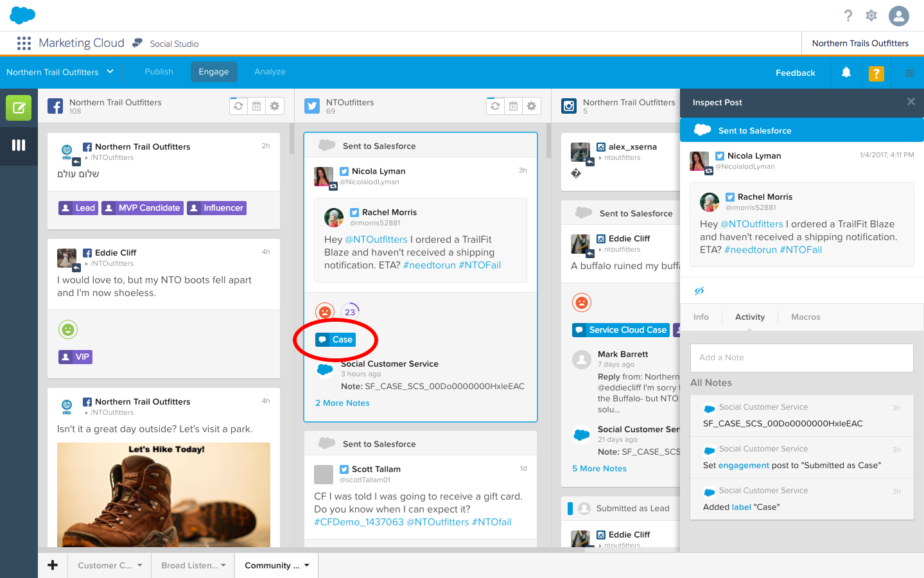The height and width of the screenshot is (578, 924).
Task: Add a new workspace tab with plus
Action: tap(53, 565)
